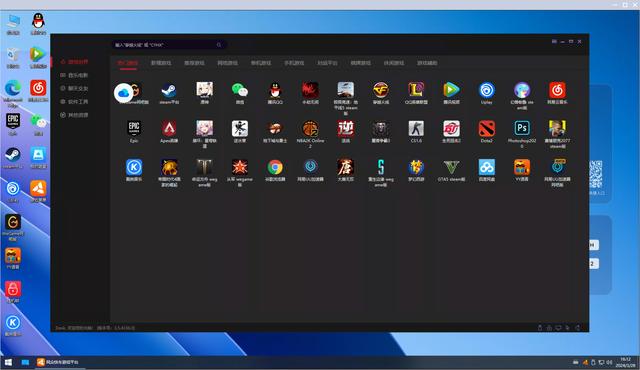The width and height of the screenshot is (640, 370).
Task: Open YY Voice in the launcher grid
Action: (x=522, y=167)
